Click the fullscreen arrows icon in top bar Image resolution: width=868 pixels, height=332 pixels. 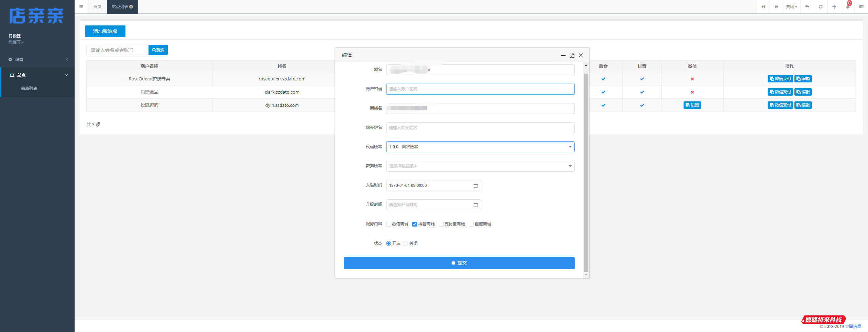834,7
